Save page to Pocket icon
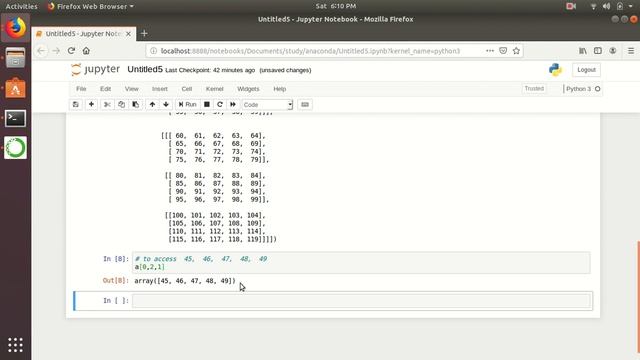640x360 pixels. click(503, 51)
